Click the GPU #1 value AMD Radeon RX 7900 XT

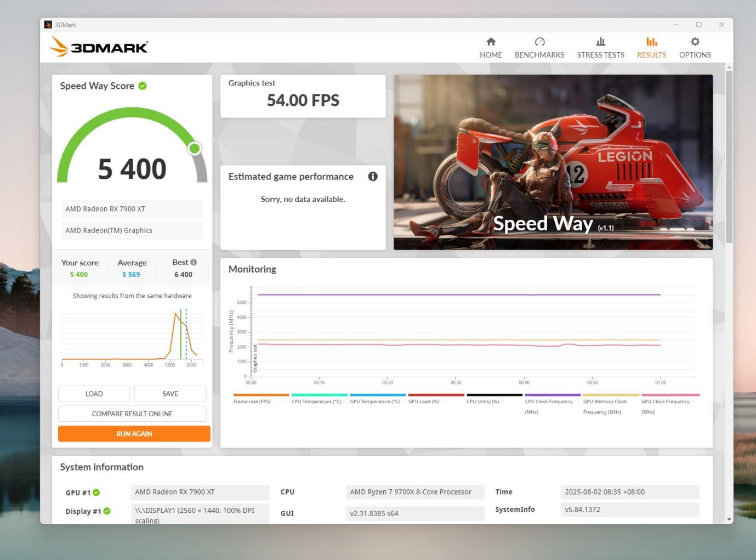(200, 492)
